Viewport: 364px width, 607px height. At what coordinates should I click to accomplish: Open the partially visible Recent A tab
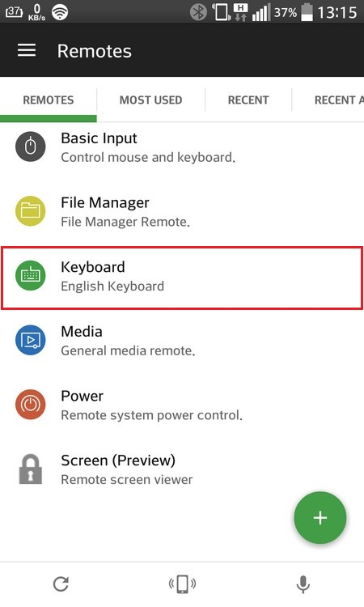[x=338, y=100]
